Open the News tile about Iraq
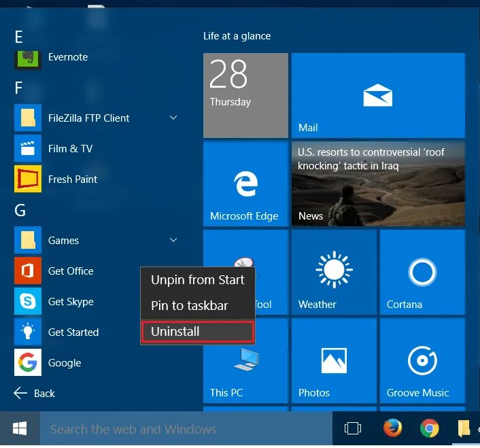This screenshot has height=448, width=480. point(379,184)
